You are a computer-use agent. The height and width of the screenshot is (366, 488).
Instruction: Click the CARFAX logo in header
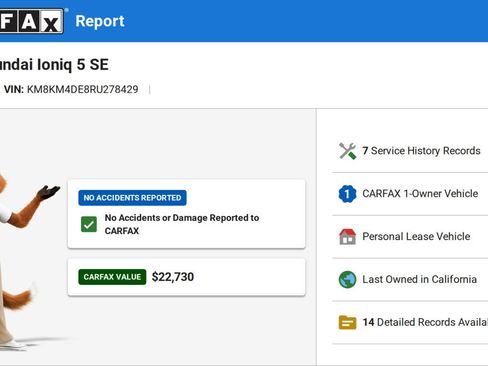click(x=32, y=21)
